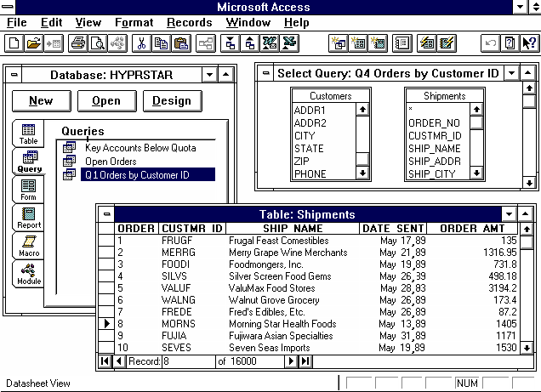Click the down arrow of the Customers field list
This screenshot has height=392, width=541.
pyautogui.click(x=362, y=173)
